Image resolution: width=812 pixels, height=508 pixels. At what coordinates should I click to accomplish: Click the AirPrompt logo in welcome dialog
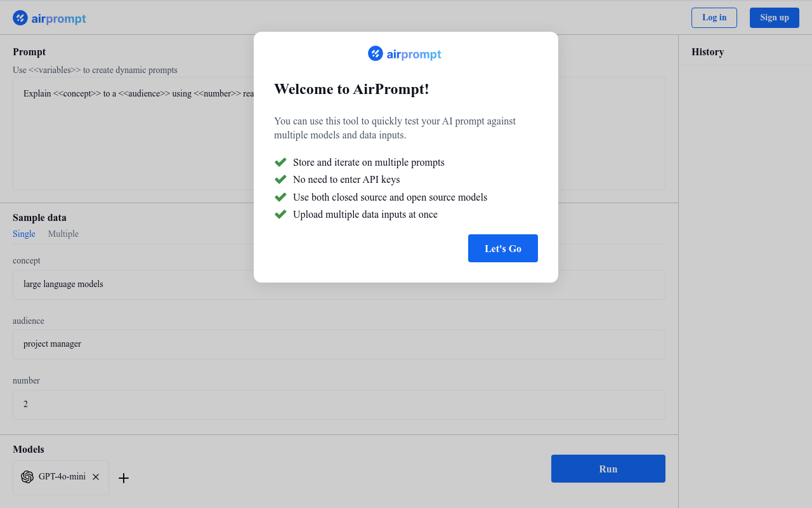tap(405, 54)
